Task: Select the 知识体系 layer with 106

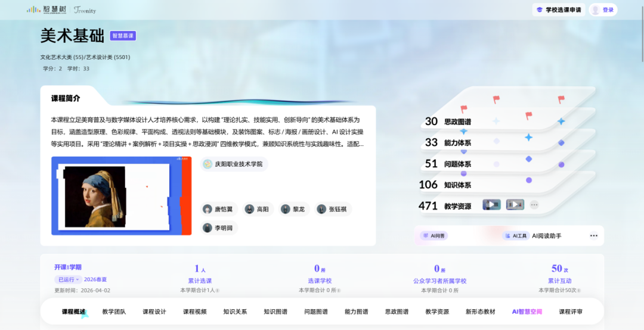Action: coord(445,185)
